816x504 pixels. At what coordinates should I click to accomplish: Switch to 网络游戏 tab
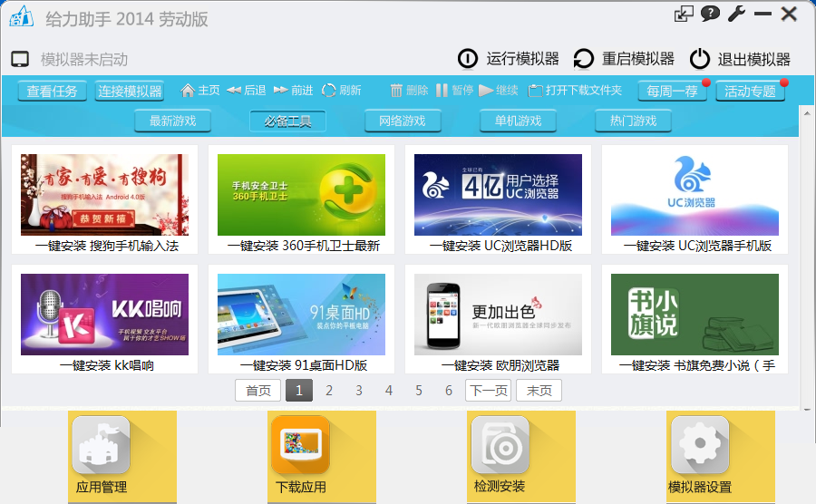tap(403, 121)
